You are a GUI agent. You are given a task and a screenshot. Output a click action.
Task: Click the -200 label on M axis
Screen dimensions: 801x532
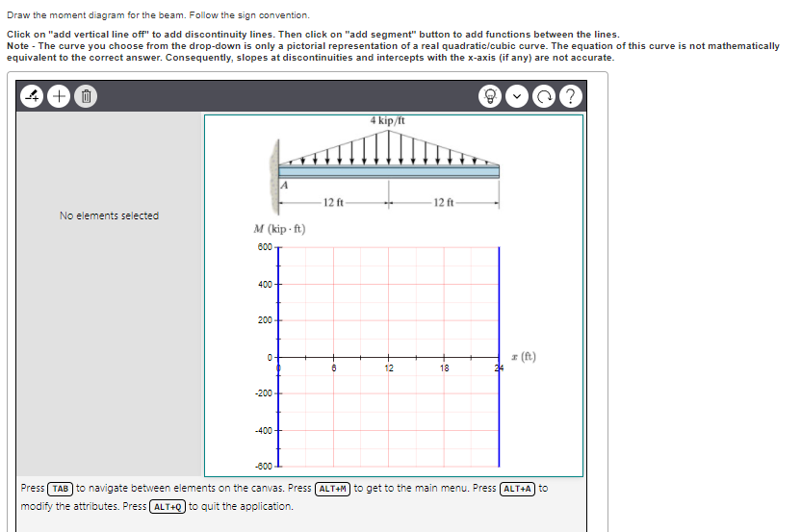tap(264, 393)
